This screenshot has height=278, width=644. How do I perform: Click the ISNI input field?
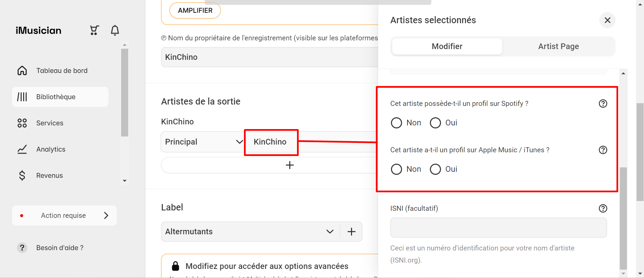click(498, 228)
